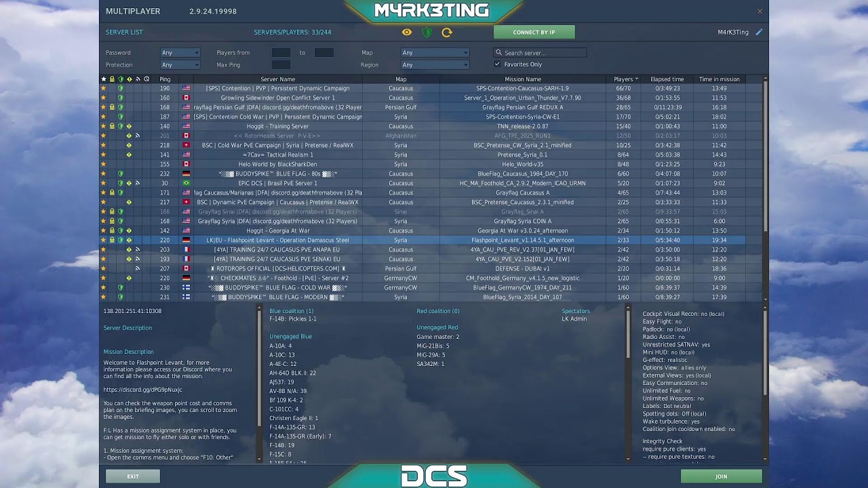Viewport: 868px width, 488px height.
Task: Click German flag on Flashpoint Levant row
Action: pos(186,240)
